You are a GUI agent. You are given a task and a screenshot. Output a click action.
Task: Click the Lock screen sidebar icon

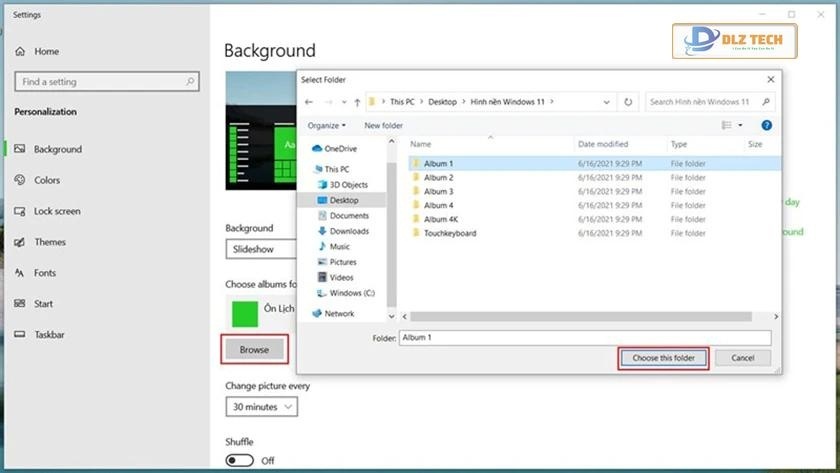click(x=21, y=211)
